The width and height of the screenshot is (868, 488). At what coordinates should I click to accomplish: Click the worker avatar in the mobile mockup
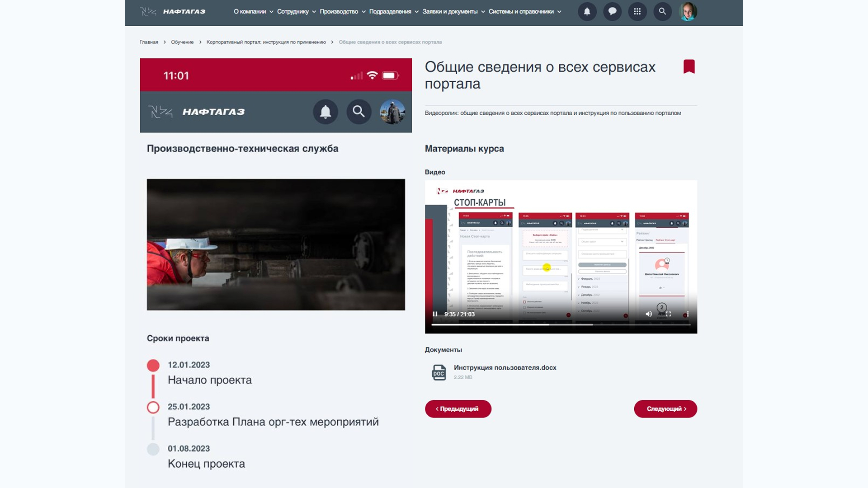[392, 112]
